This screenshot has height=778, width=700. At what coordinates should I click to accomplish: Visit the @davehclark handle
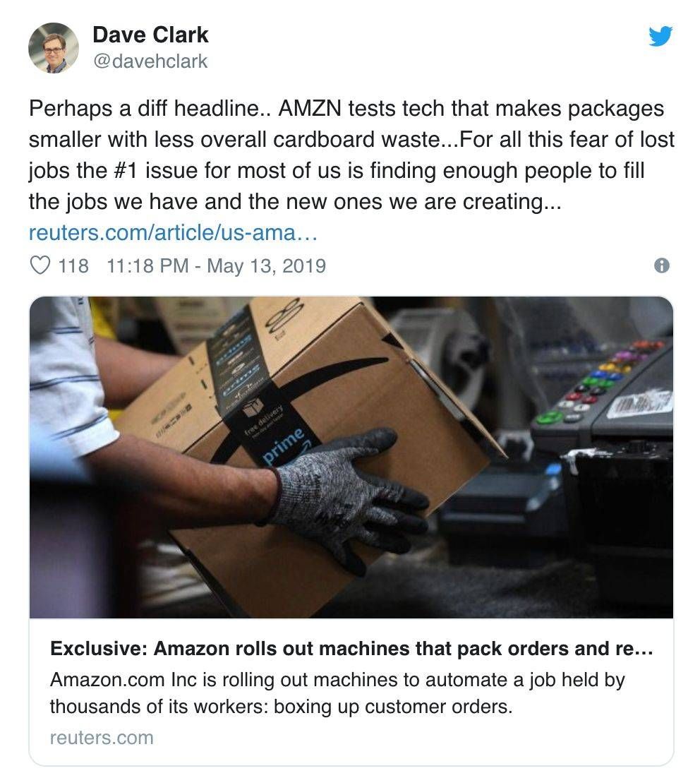tap(150, 61)
